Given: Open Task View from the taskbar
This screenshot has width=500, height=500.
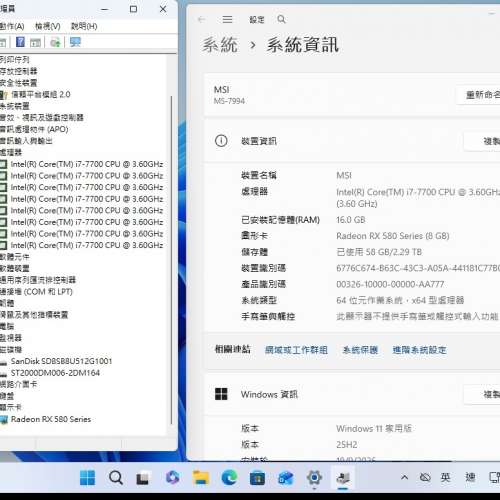Looking at the screenshot, I should pos(143,479).
